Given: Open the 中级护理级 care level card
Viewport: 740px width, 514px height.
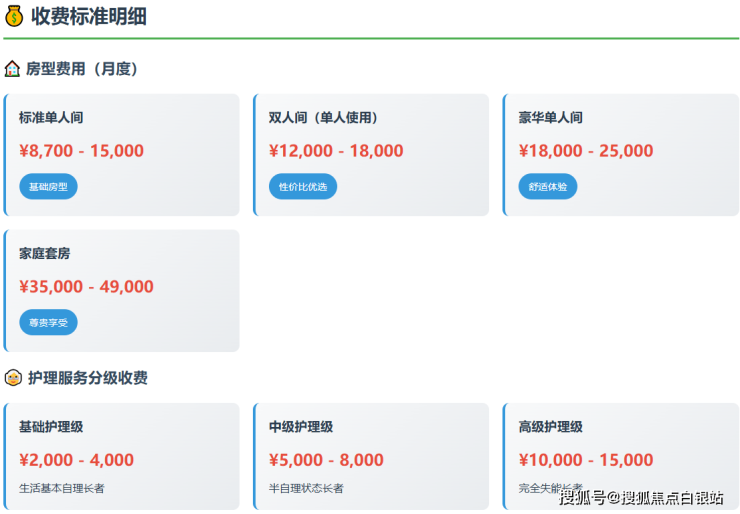Looking at the screenshot, I should (x=371, y=455).
